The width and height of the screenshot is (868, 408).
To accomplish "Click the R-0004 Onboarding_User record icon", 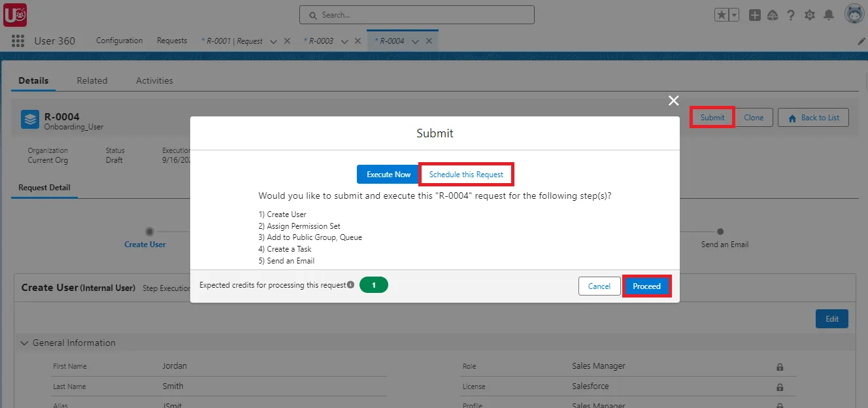I will (29, 120).
